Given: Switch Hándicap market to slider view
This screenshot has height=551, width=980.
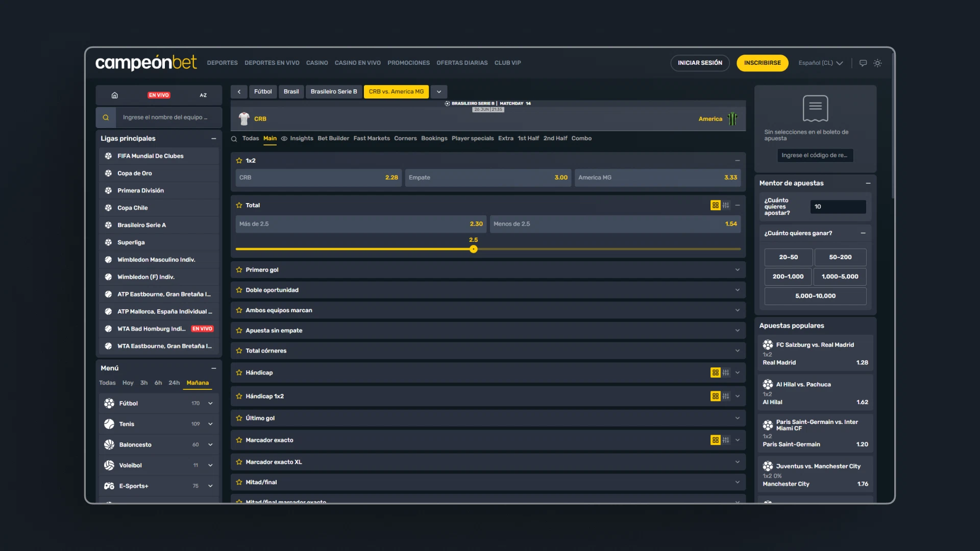Looking at the screenshot, I should pyautogui.click(x=726, y=373).
